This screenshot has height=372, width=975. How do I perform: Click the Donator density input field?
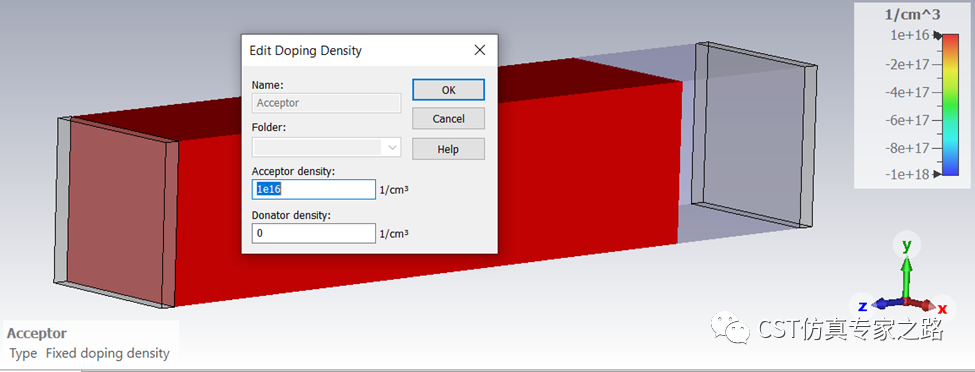tap(313, 234)
